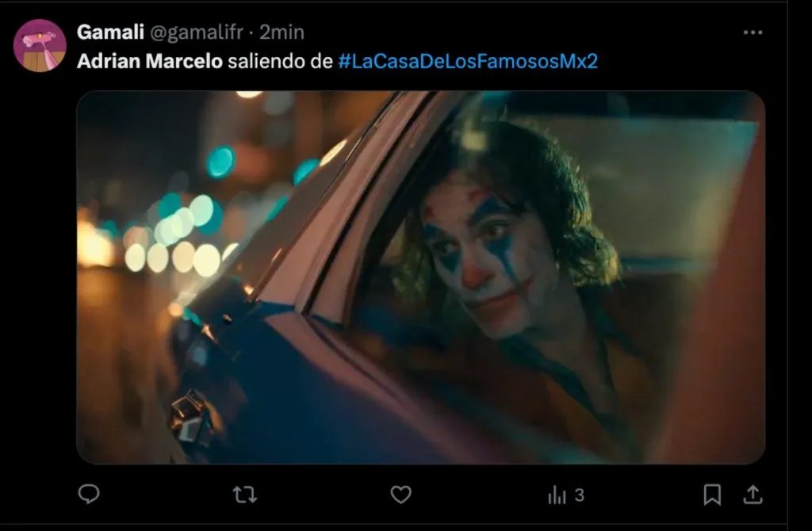812x531 pixels.
Task: Click the words saliendo de in tweet
Action: (280, 61)
